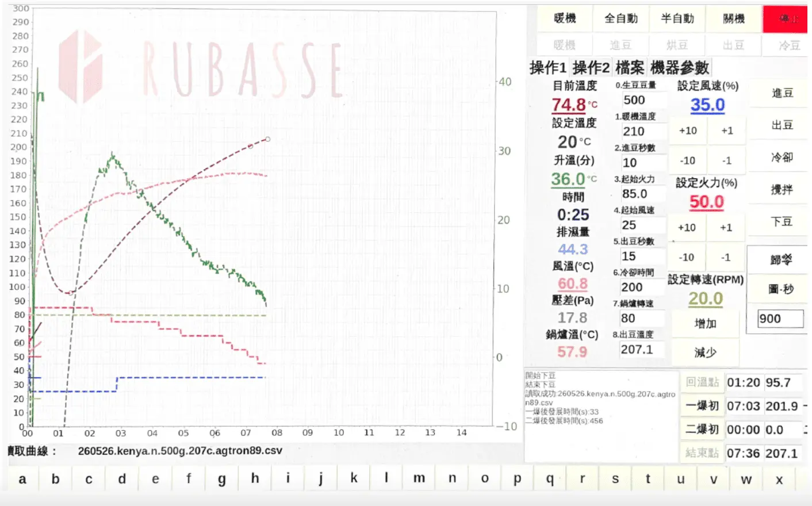
Task: Select 全自動 full-auto mode
Action: pyautogui.click(x=621, y=18)
